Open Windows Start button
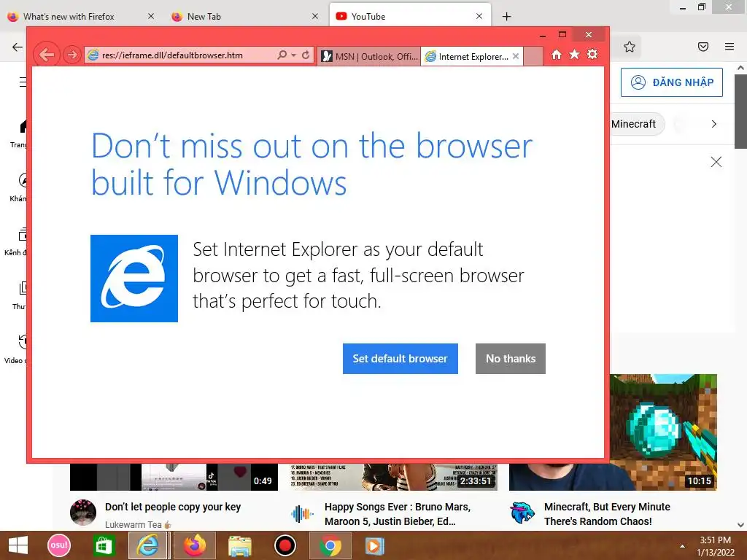The height and width of the screenshot is (560, 747). pos(18,545)
